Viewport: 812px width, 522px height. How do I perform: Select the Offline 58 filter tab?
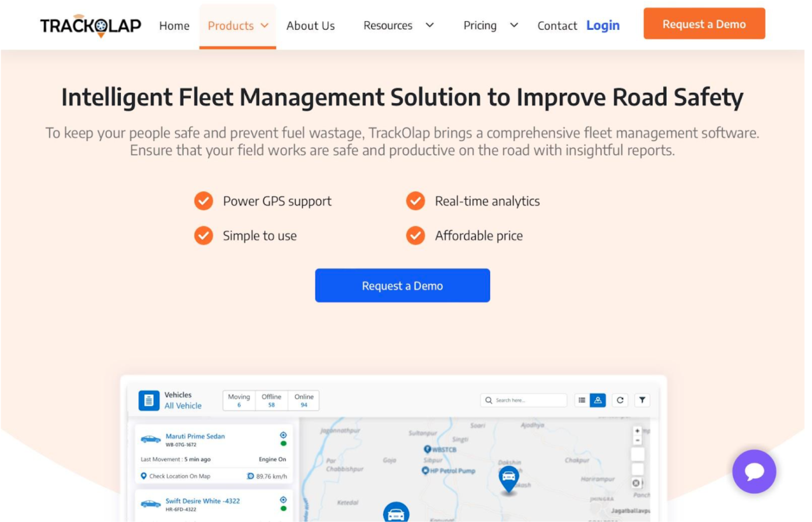[x=271, y=401]
